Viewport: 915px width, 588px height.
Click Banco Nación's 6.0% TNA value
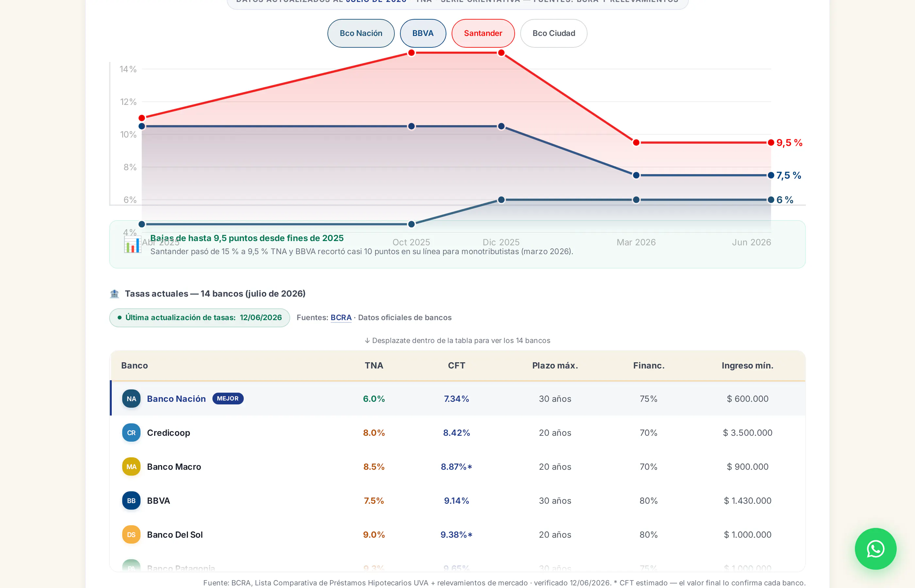[x=374, y=399]
